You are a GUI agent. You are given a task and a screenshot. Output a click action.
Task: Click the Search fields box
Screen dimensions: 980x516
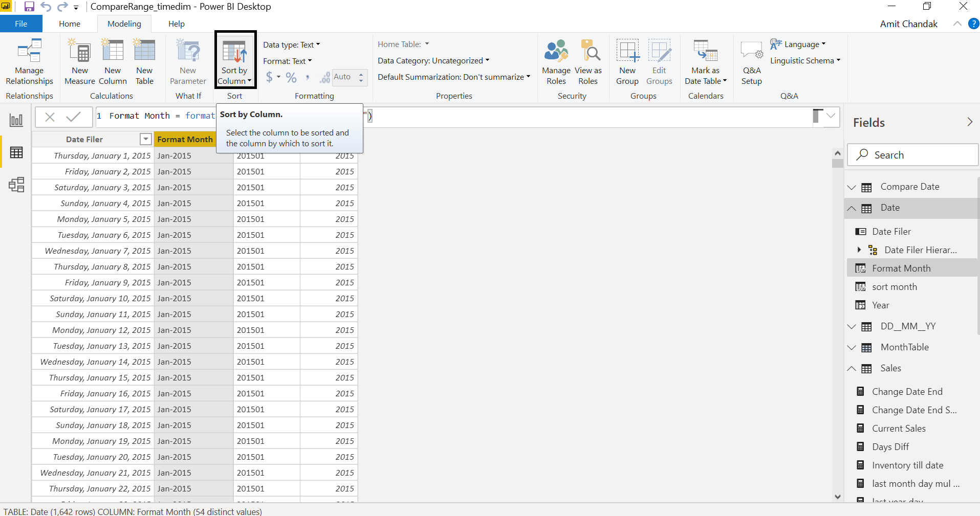(x=912, y=154)
